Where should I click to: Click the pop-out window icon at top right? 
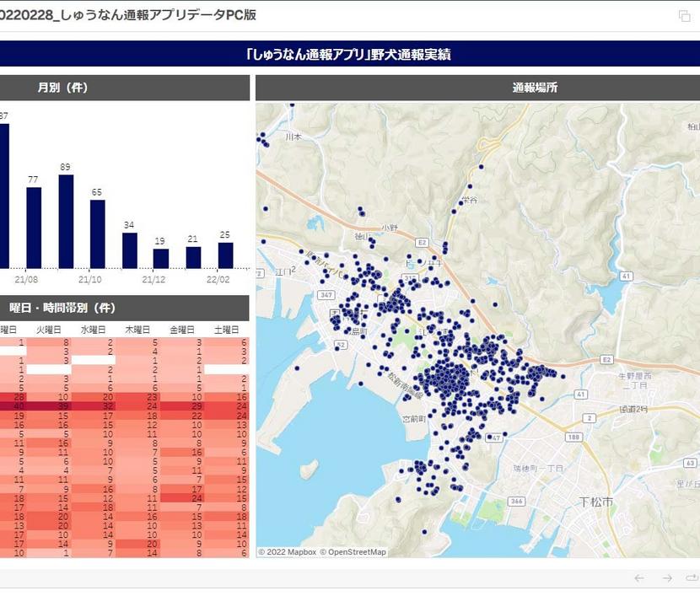point(684,16)
